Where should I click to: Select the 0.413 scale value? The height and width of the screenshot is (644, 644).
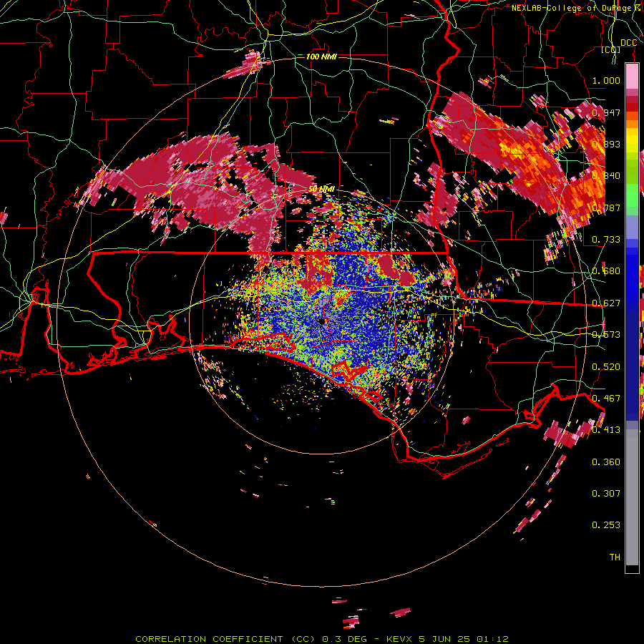[606, 429]
